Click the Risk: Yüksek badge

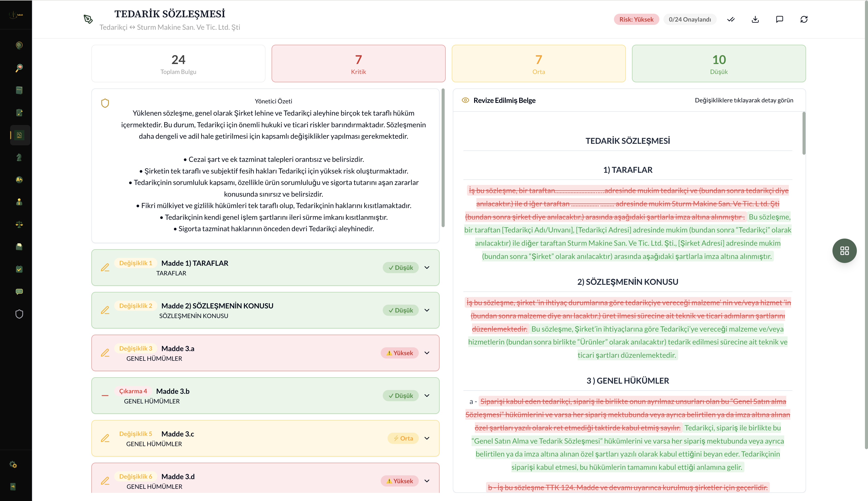[x=636, y=19]
